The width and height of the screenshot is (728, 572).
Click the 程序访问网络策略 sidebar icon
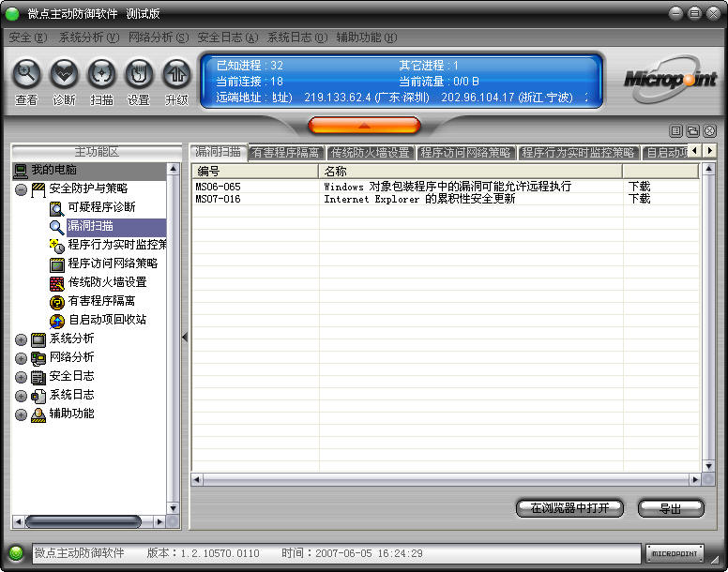[x=56, y=264]
